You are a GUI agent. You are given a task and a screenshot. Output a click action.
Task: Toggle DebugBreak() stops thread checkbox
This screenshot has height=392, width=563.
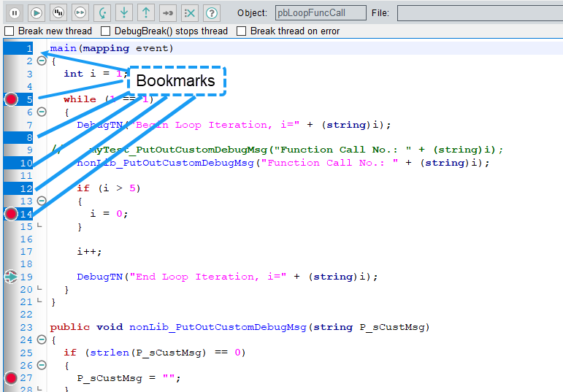[106, 31]
